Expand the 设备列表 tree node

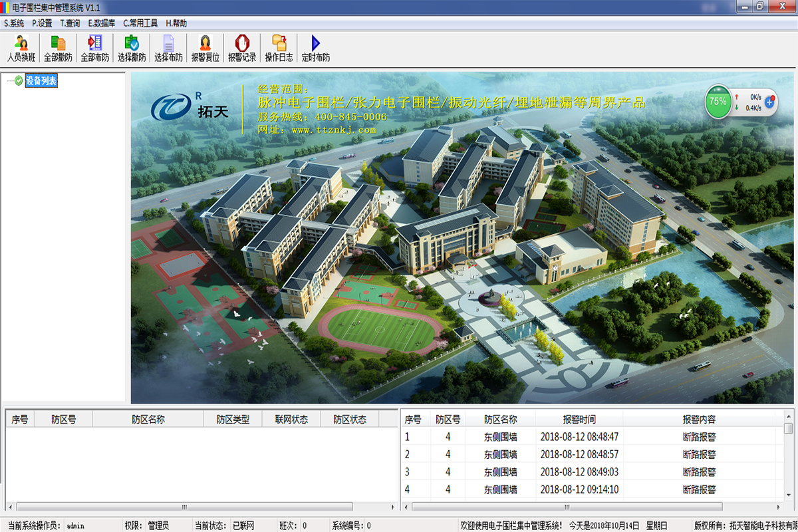coord(9,81)
